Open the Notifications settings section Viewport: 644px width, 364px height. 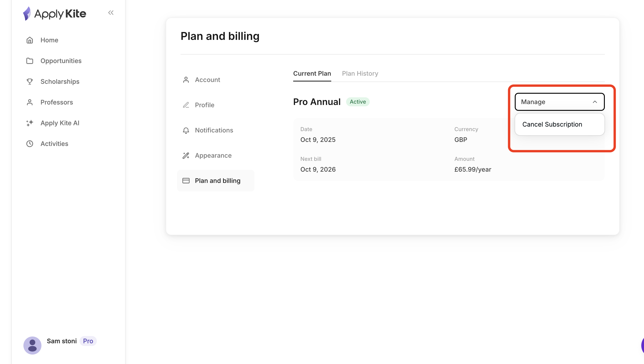[216, 130]
